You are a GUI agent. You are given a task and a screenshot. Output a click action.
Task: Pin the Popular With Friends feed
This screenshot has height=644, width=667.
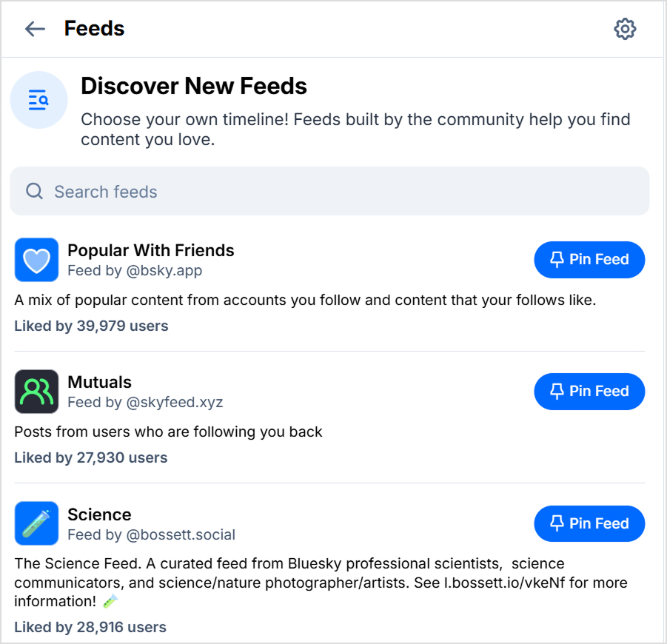click(x=589, y=260)
